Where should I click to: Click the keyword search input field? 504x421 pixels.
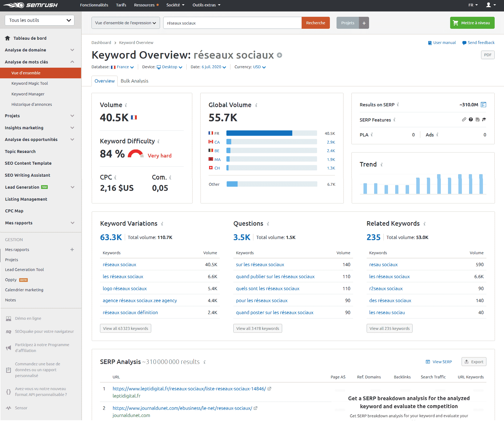click(232, 23)
